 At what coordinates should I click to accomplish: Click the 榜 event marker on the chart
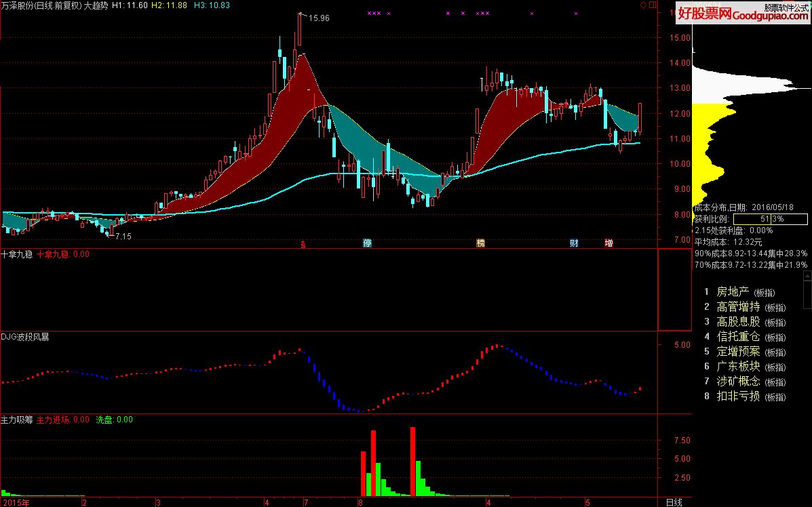[x=480, y=243]
